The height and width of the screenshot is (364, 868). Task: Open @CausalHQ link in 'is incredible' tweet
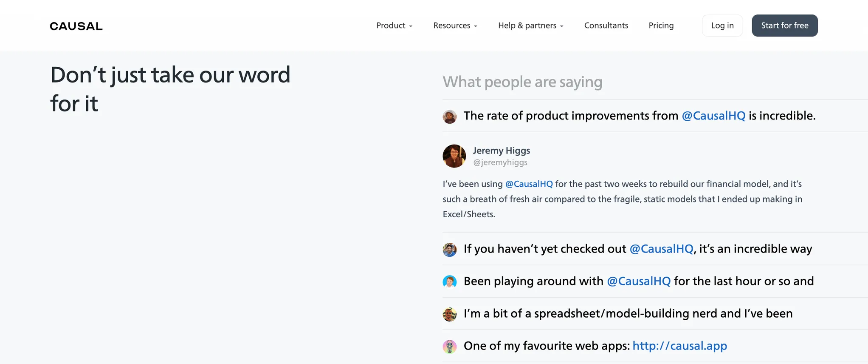pyautogui.click(x=713, y=116)
